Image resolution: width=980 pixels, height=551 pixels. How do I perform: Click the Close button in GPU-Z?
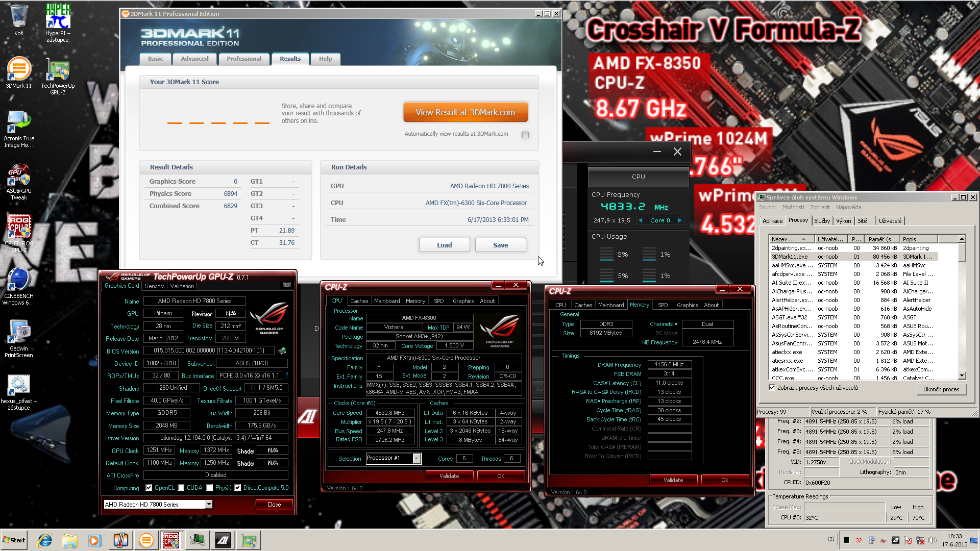[274, 505]
